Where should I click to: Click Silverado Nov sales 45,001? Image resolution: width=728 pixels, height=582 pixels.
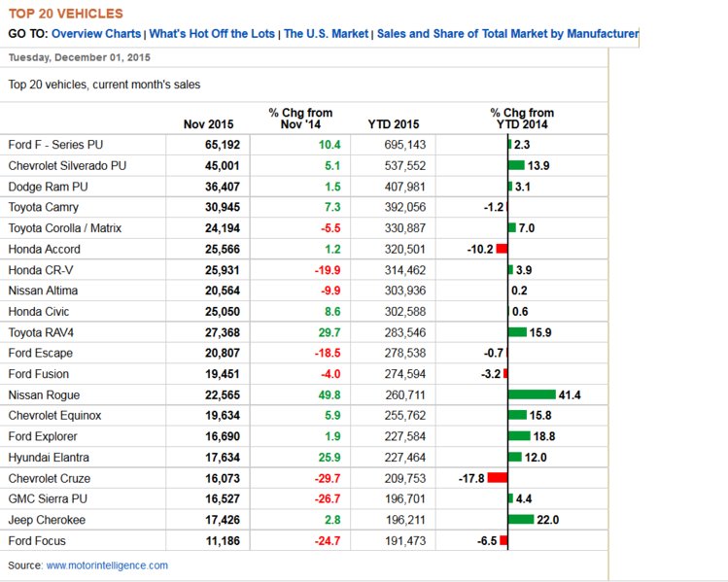223,166
